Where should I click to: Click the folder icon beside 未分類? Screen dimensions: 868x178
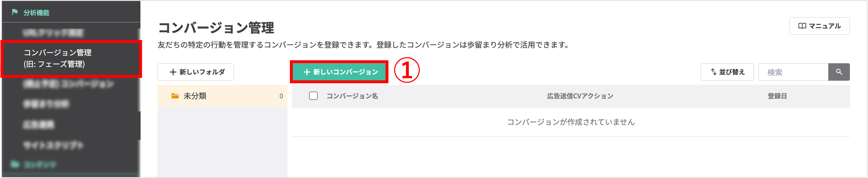click(175, 96)
